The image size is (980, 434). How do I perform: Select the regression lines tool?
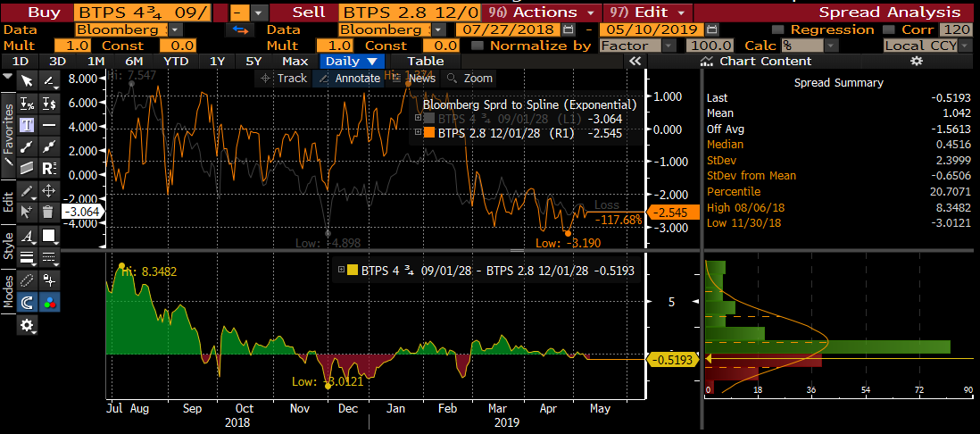49,168
